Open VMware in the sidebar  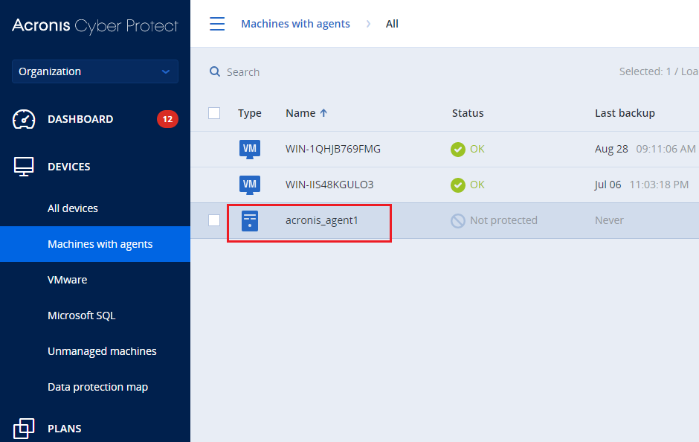(67, 280)
